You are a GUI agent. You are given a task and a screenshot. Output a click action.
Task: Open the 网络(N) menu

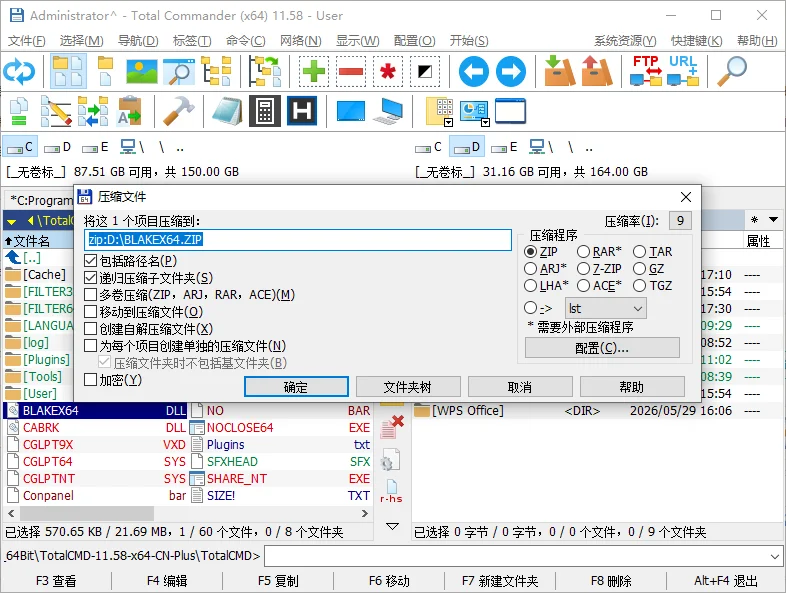tap(300, 41)
